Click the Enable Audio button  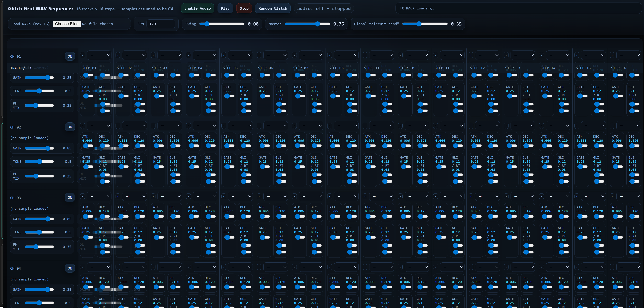(197, 8)
